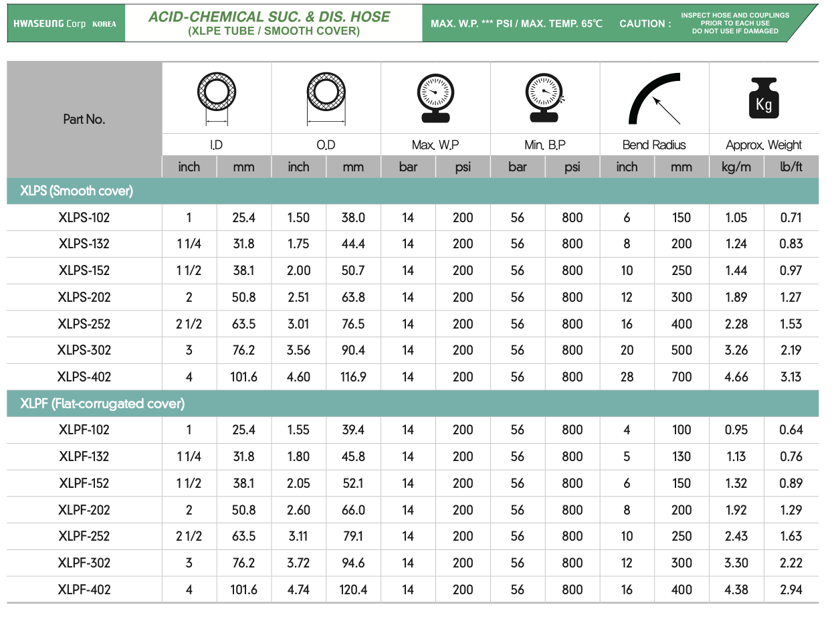
Task: Click the Min. B.P burst gauge icon
Action: click(544, 98)
